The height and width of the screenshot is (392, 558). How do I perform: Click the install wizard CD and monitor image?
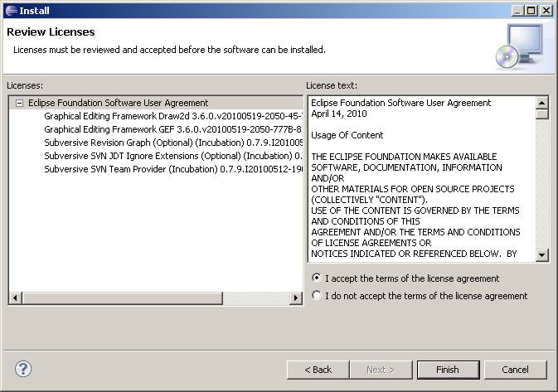[520, 46]
